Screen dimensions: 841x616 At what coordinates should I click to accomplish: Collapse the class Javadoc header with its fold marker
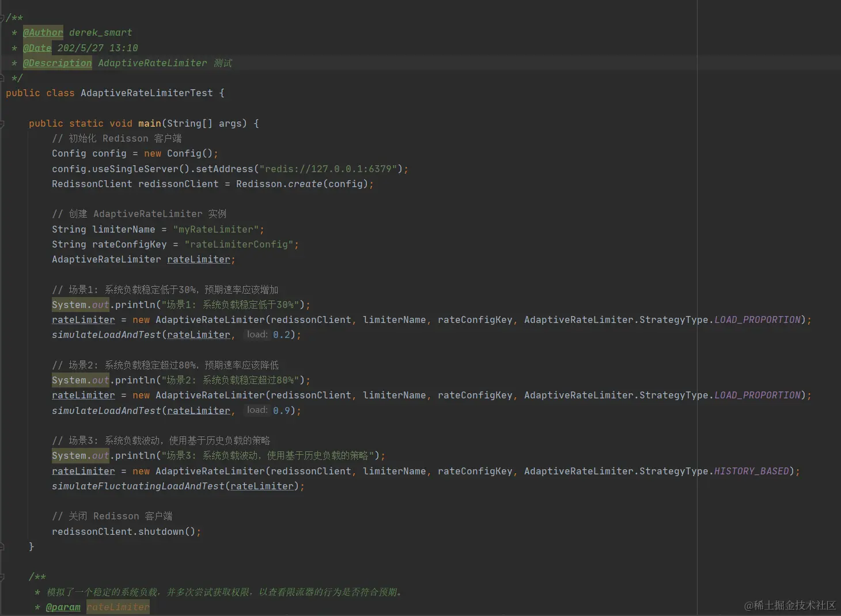coord(2,18)
